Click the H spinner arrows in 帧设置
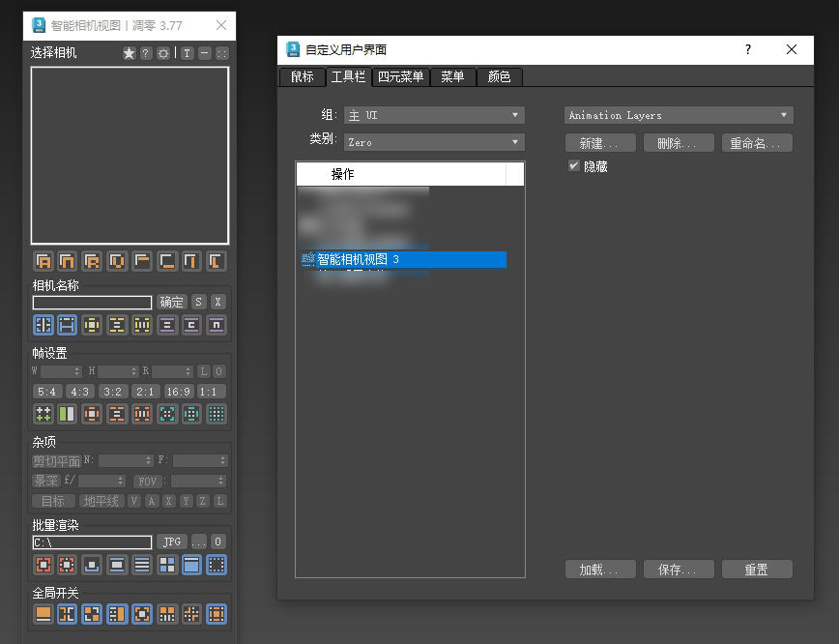 tap(133, 371)
